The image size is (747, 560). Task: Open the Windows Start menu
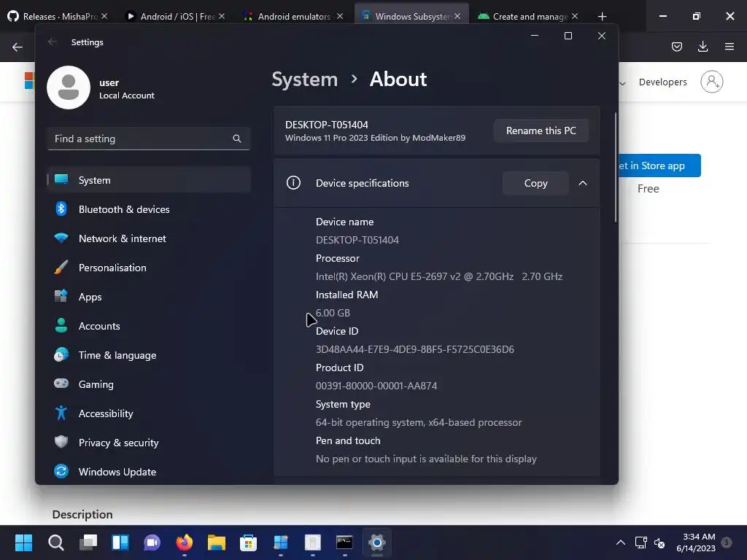[x=24, y=542]
